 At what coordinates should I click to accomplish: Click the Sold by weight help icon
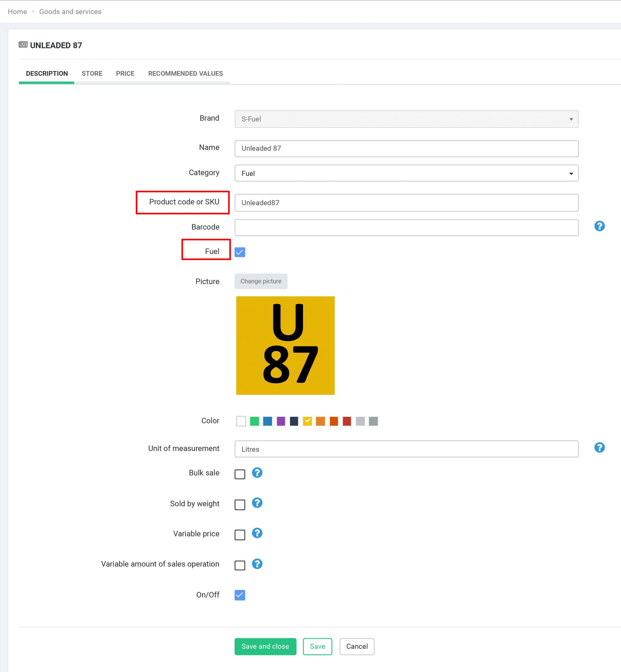[257, 503]
